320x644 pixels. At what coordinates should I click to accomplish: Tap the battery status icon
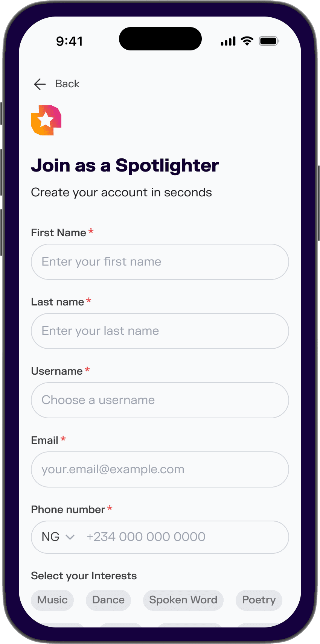tap(268, 41)
